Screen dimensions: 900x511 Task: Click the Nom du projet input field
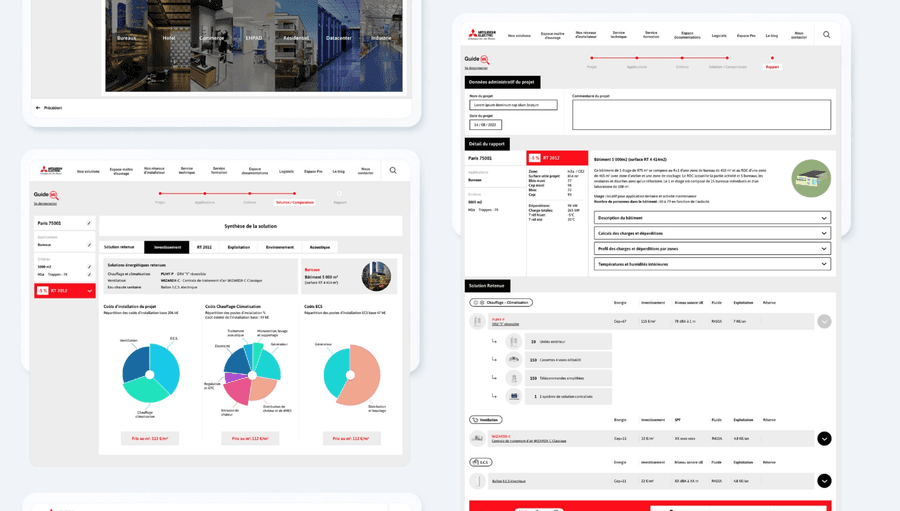pyautogui.click(x=513, y=105)
